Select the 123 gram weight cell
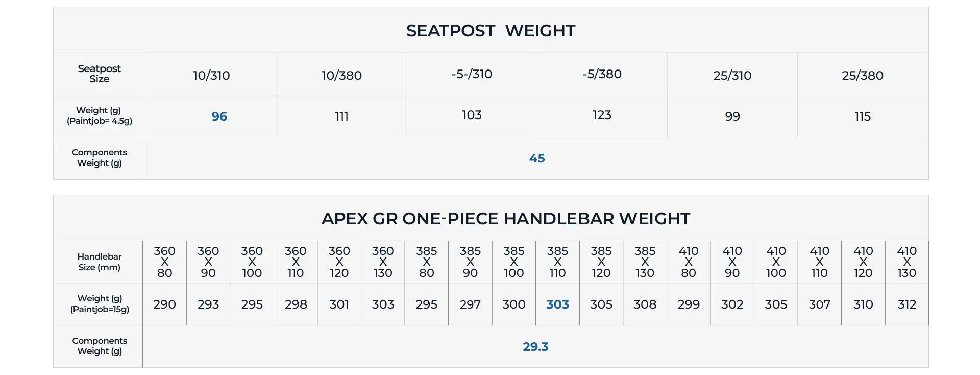Image resolution: width=980 pixels, height=375 pixels. [x=602, y=115]
